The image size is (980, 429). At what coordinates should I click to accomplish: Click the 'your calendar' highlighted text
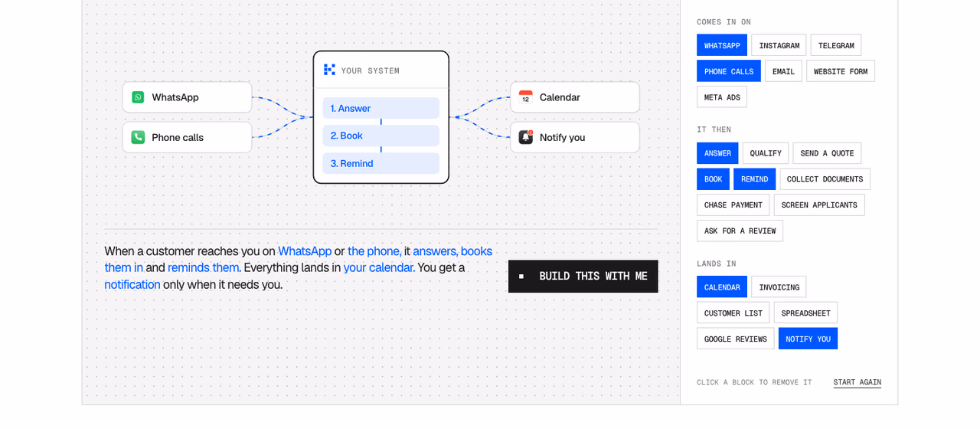378,267
